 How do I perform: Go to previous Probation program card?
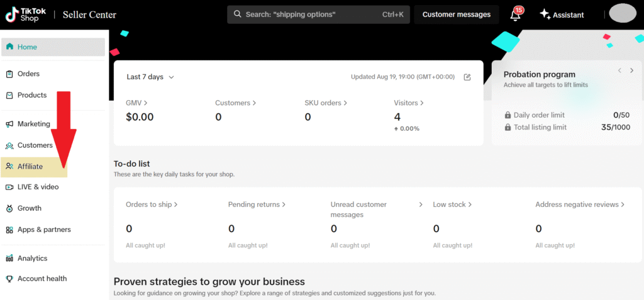pyautogui.click(x=619, y=70)
